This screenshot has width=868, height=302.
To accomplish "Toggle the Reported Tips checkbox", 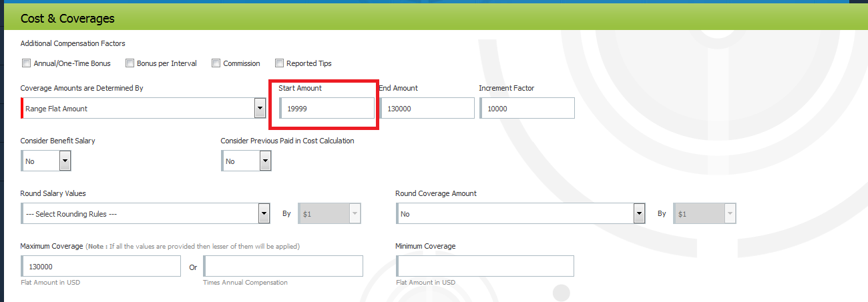I will click(x=279, y=63).
